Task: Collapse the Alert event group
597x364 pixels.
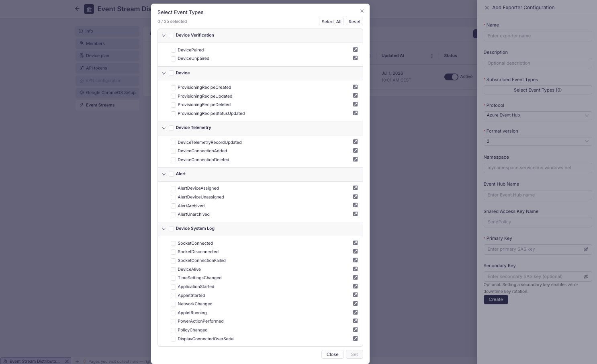Action: (x=164, y=174)
